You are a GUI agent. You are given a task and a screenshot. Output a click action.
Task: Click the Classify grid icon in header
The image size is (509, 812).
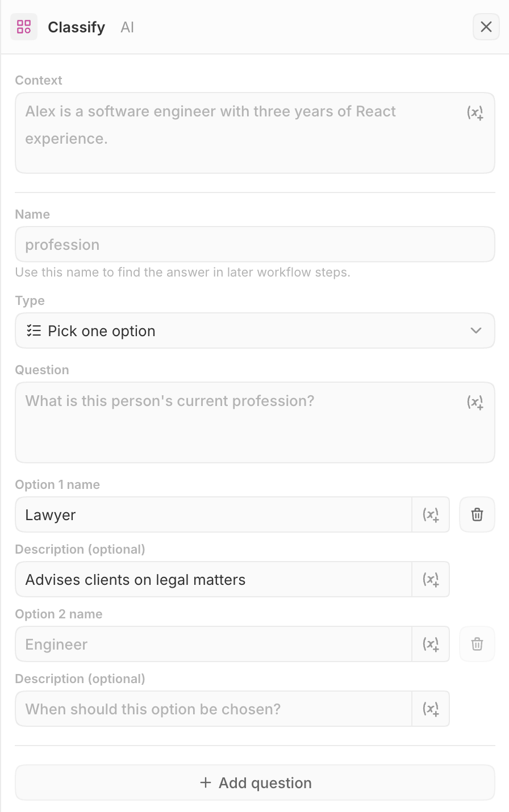[24, 27]
